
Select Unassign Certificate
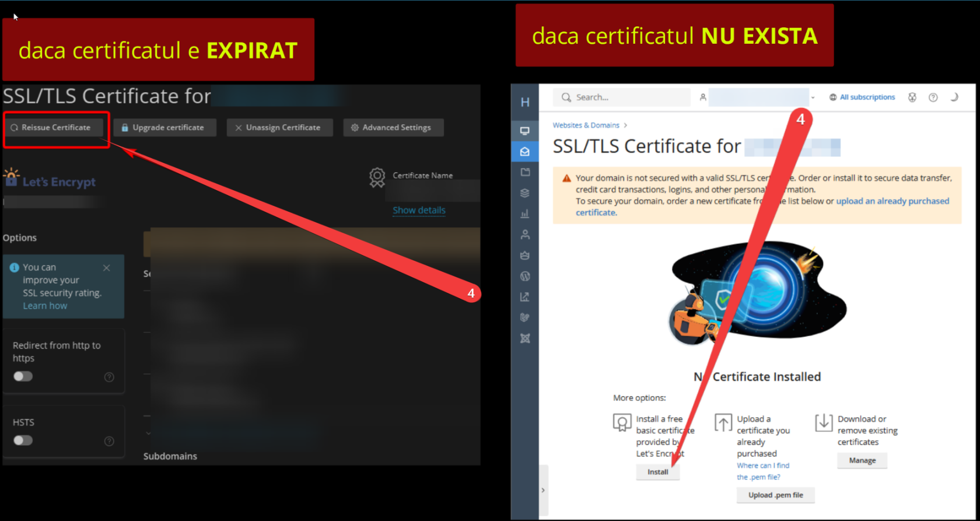pyautogui.click(x=279, y=127)
